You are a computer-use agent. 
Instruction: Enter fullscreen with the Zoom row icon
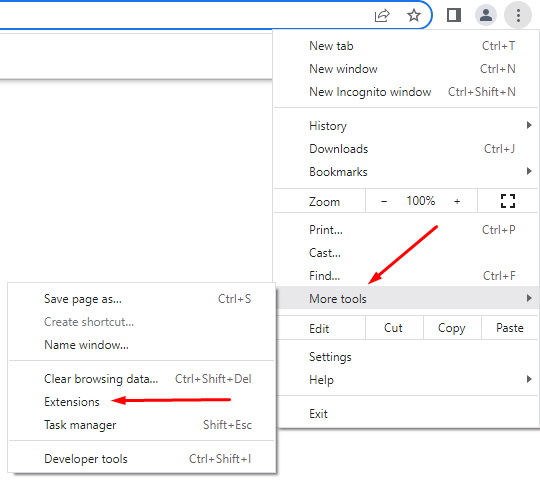click(x=508, y=201)
